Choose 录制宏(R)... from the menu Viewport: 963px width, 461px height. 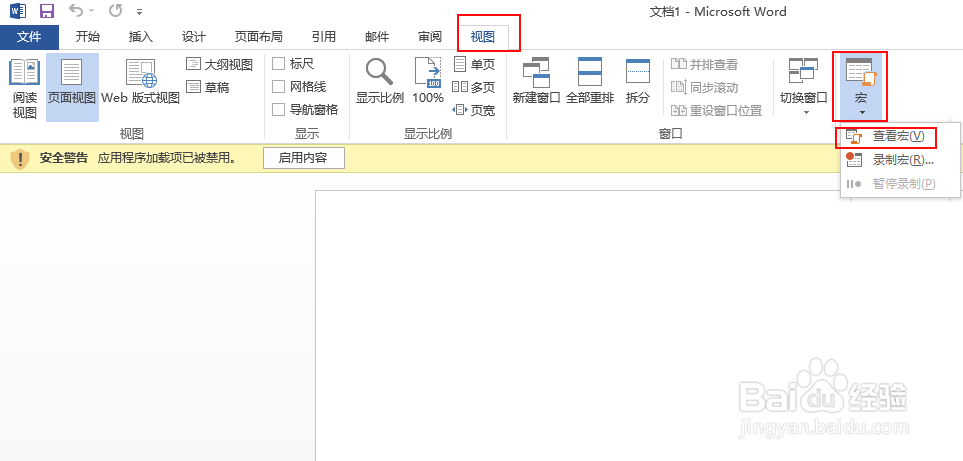click(x=899, y=160)
